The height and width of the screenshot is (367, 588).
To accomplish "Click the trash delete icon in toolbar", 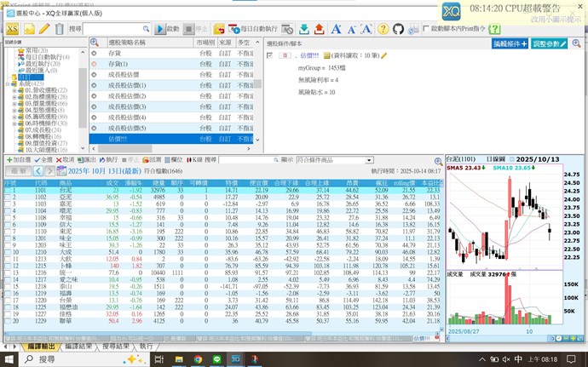I will pyautogui.click(x=58, y=30).
